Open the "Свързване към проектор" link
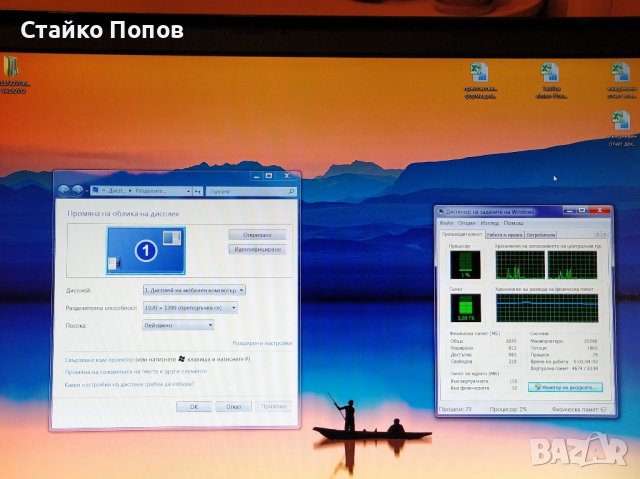Screen dimensions: 640x479 pos(99,359)
